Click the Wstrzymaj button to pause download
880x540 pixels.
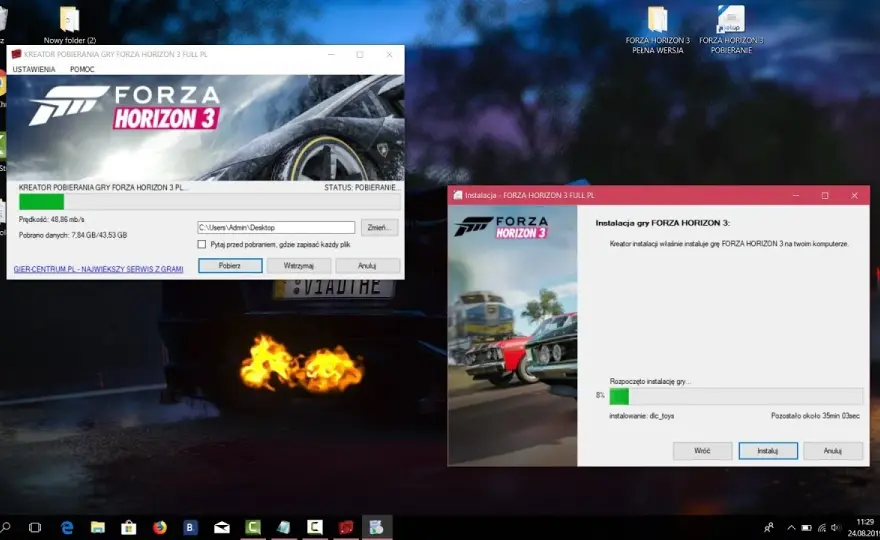[299, 266]
